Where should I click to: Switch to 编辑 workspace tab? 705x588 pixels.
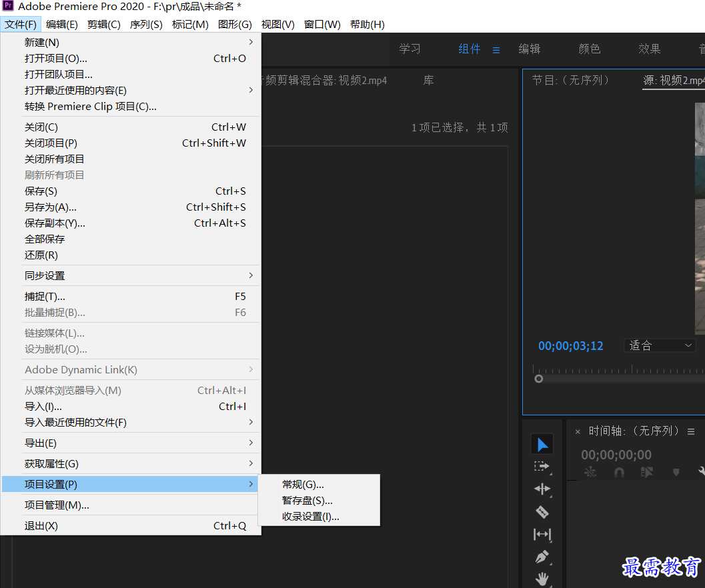[x=530, y=49]
